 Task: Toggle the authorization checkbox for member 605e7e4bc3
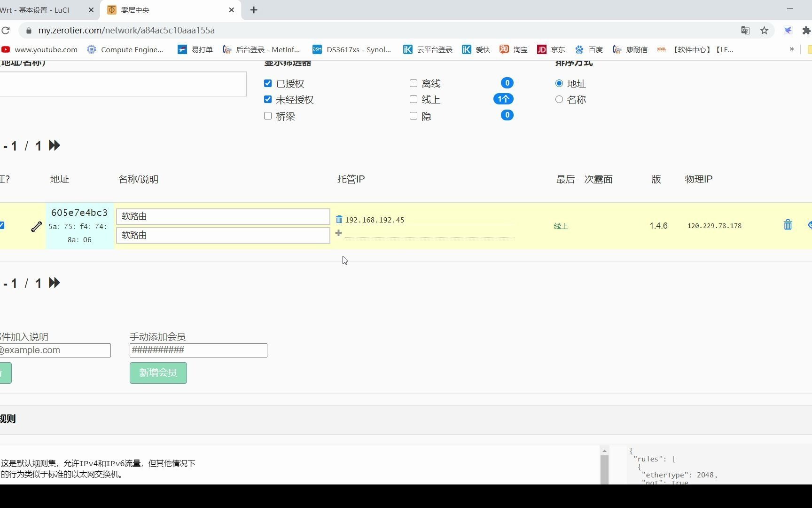pyautogui.click(x=2, y=225)
